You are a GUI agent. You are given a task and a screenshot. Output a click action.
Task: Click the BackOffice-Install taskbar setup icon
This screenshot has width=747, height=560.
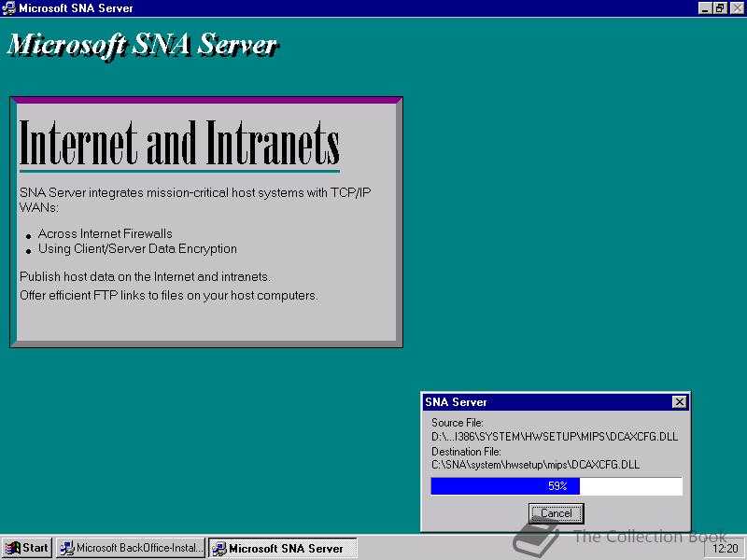click(67, 548)
